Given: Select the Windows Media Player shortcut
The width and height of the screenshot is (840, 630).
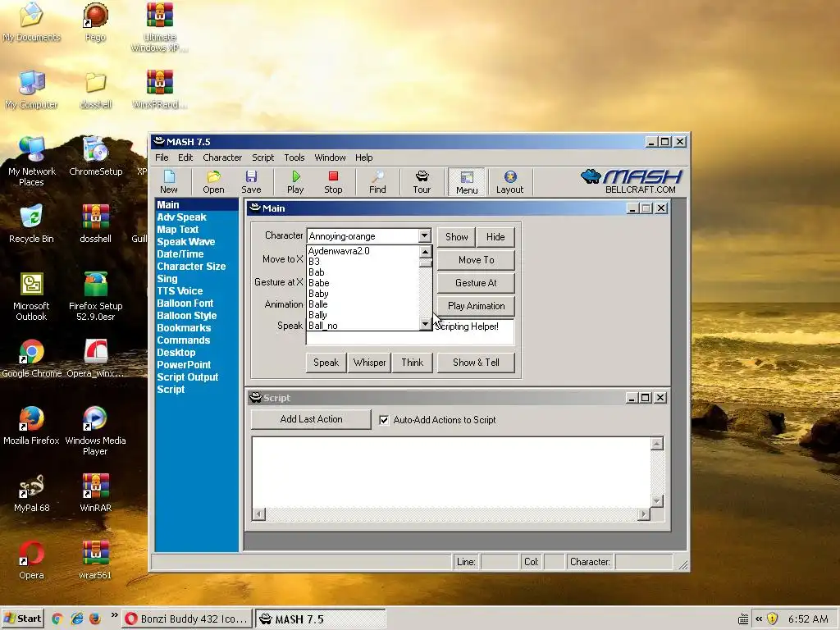Looking at the screenshot, I should [x=95, y=431].
